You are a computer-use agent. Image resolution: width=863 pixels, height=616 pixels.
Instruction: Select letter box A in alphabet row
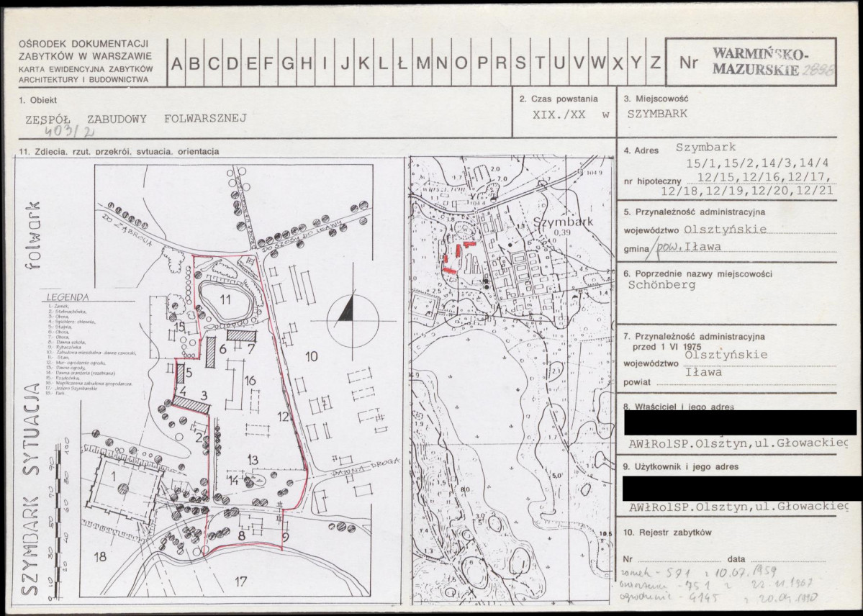tap(176, 63)
